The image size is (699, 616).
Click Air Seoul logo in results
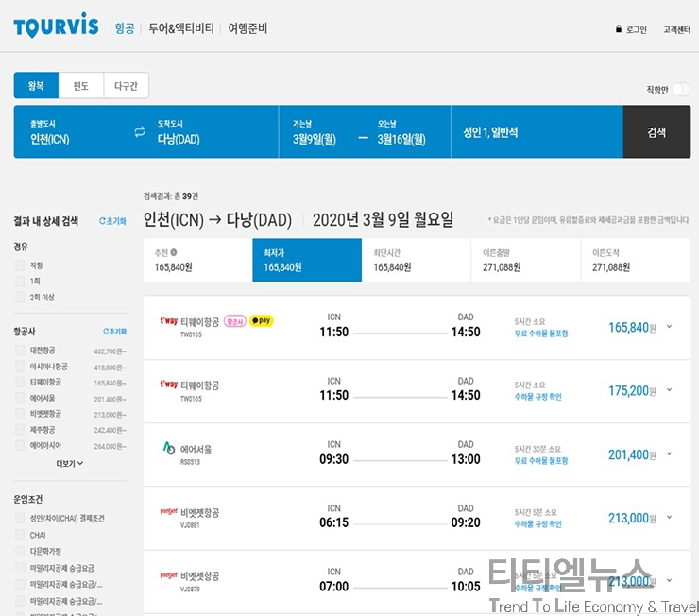[169, 448]
